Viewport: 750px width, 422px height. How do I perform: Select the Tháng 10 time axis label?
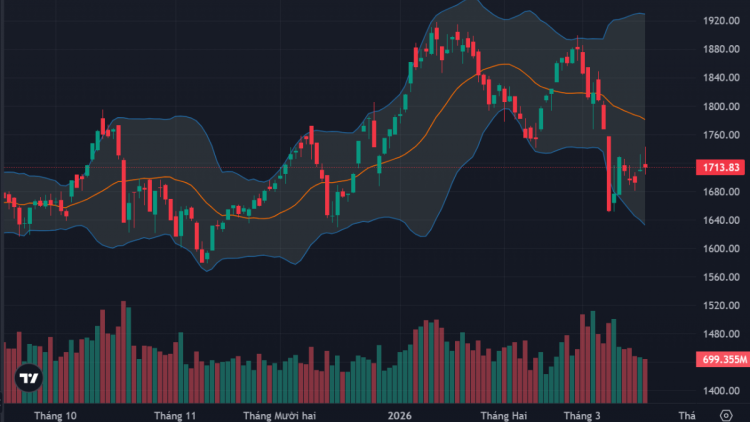[x=55, y=414]
